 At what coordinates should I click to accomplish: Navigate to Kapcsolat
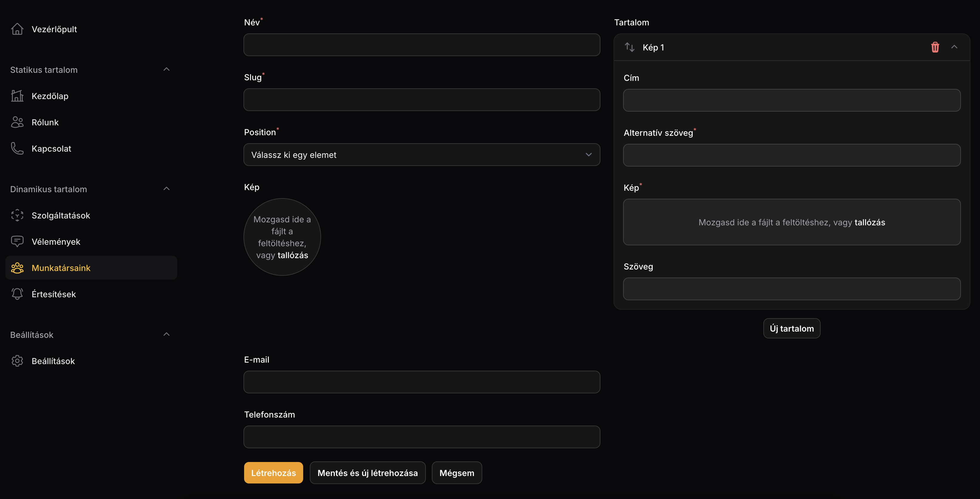coord(91,148)
